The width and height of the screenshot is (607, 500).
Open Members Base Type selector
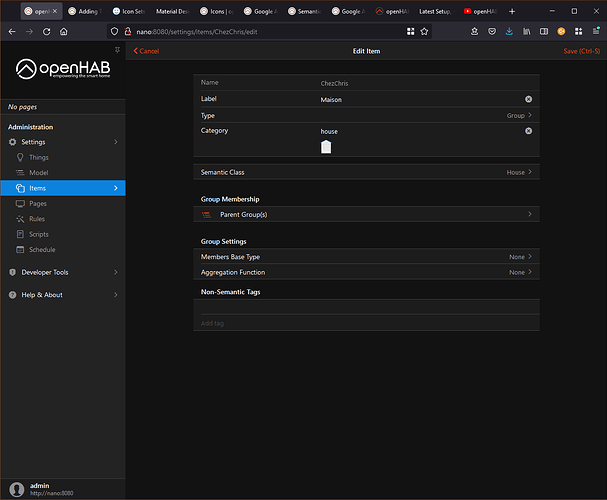click(366, 257)
